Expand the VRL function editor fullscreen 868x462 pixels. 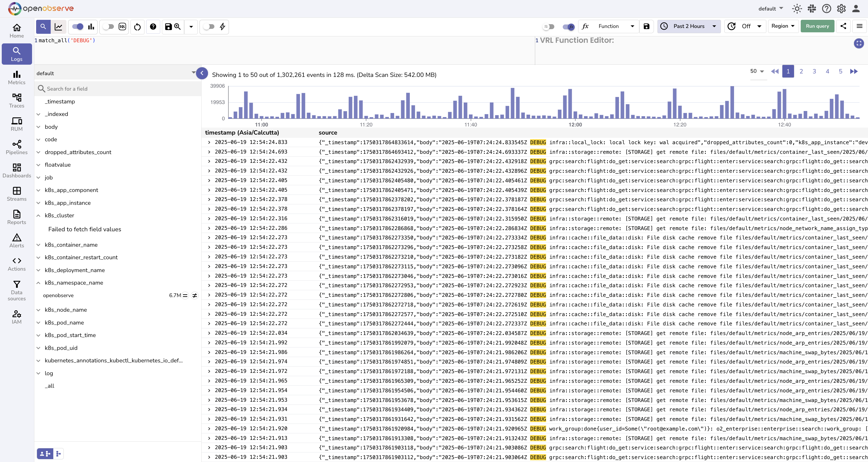tap(859, 43)
